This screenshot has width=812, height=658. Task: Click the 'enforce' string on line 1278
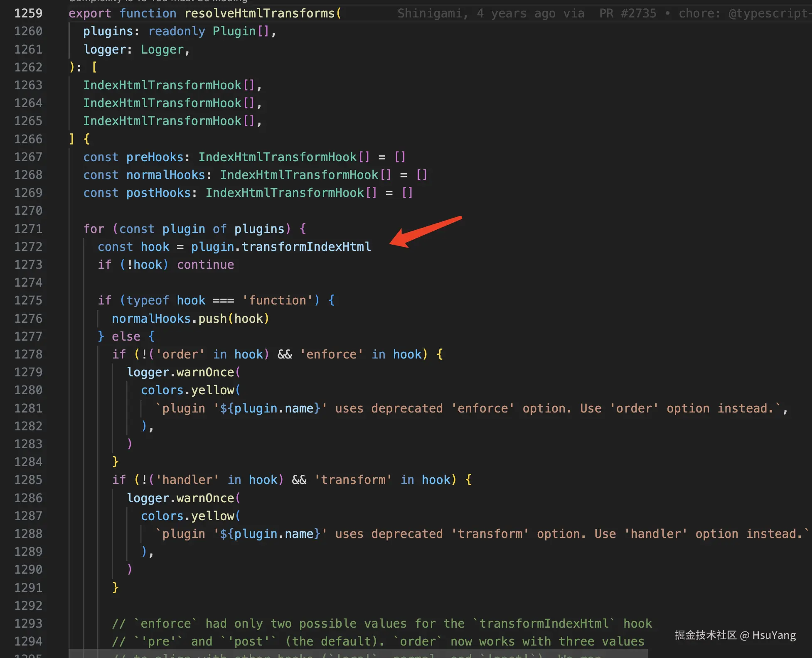pos(331,354)
